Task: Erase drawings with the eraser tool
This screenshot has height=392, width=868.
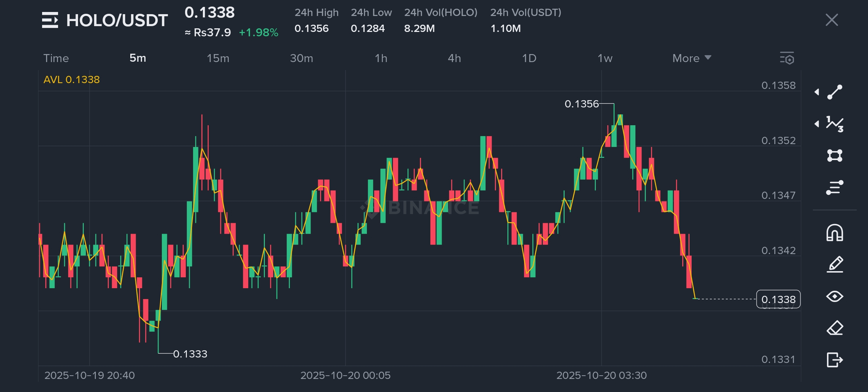Action: [x=835, y=328]
